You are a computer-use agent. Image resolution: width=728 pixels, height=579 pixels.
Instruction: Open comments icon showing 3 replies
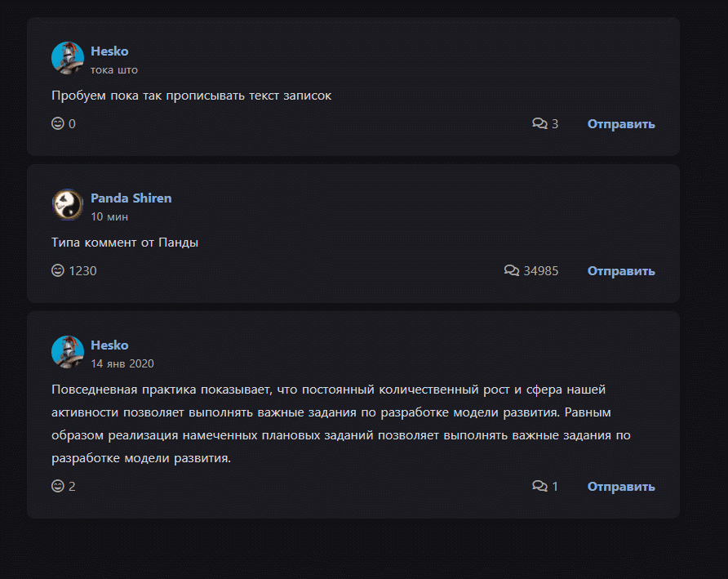tap(539, 123)
